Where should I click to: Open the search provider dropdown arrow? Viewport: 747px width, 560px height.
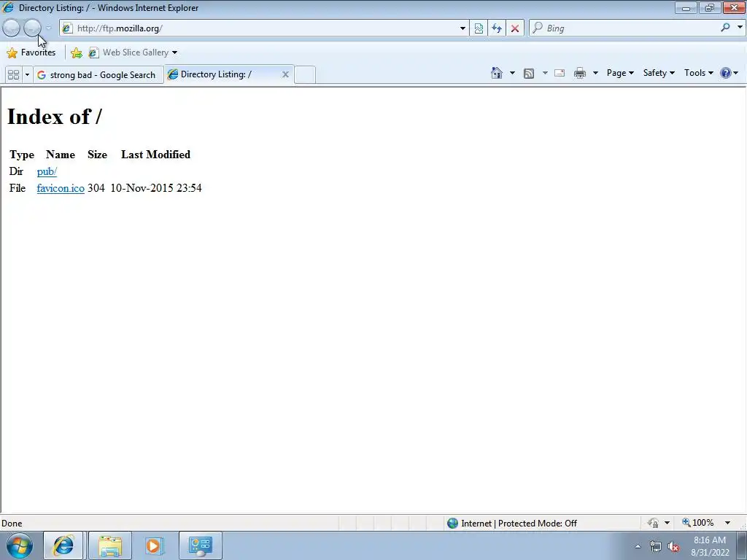pos(740,28)
